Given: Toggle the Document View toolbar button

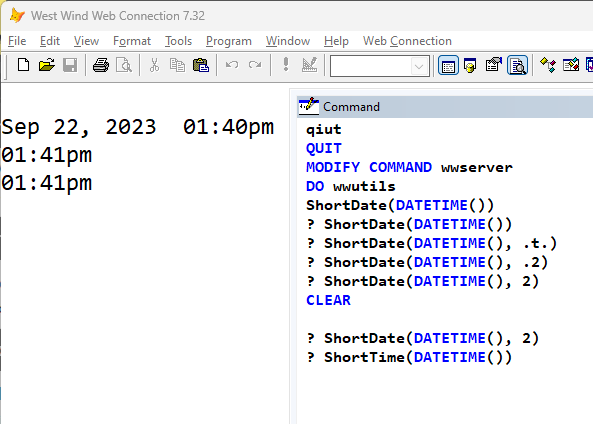Looking at the screenshot, I should coord(517,65).
